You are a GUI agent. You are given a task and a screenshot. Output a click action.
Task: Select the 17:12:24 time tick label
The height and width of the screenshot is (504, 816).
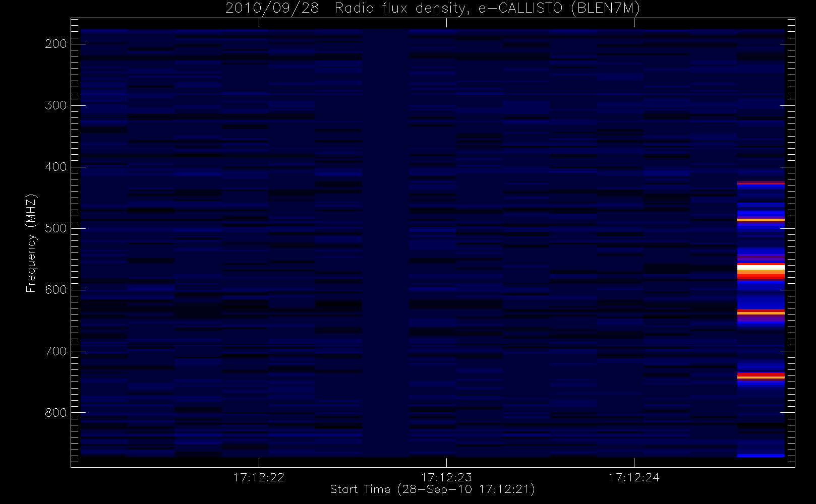pyautogui.click(x=634, y=477)
